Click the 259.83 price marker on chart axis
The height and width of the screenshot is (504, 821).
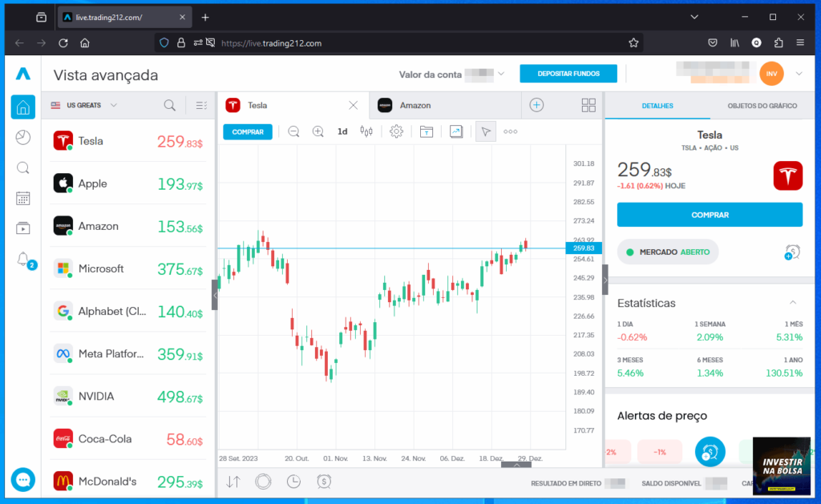pyautogui.click(x=584, y=248)
